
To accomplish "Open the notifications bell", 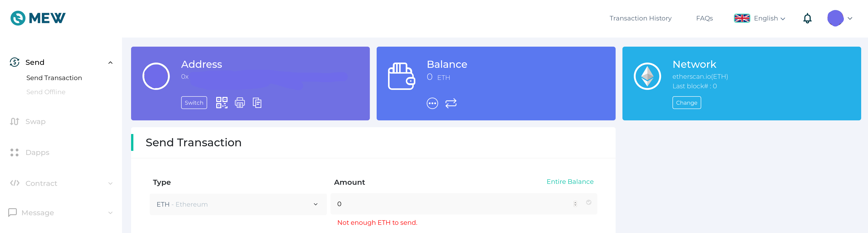I will pyautogui.click(x=807, y=18).
